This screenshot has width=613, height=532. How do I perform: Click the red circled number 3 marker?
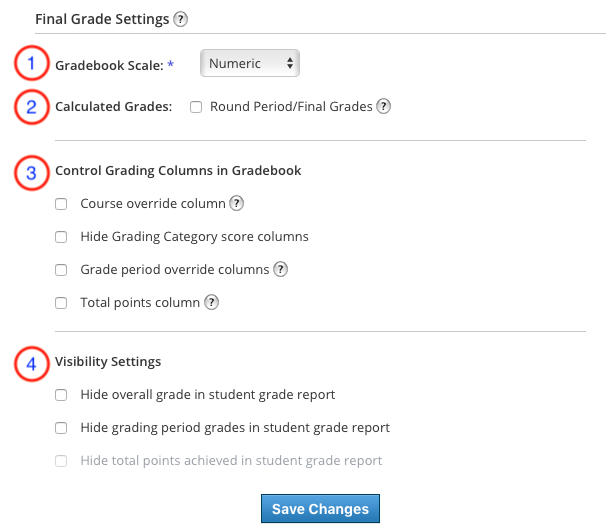pyautogui.click(x=31, y=172)
